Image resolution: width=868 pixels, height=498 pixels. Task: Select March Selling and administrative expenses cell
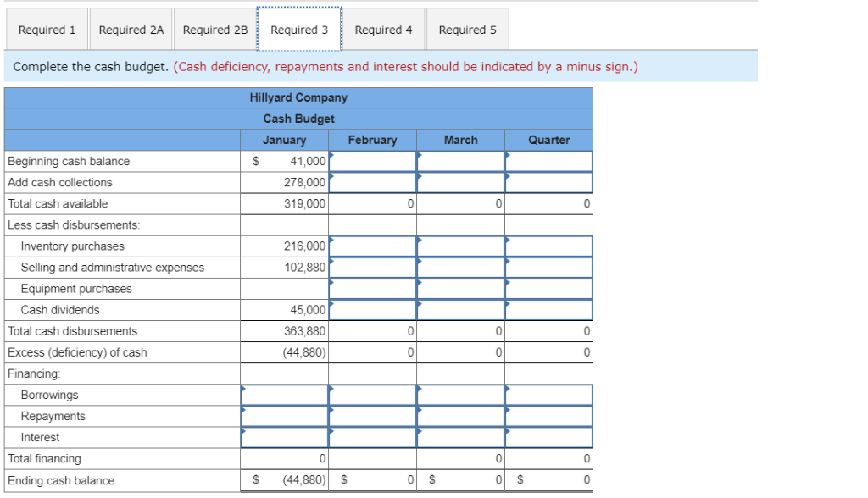(462, 267)
